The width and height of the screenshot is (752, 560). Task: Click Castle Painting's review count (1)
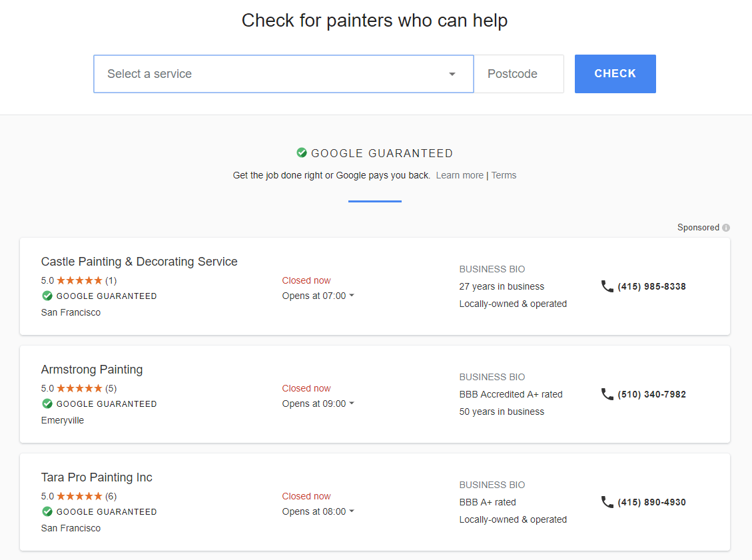click(111, 280)
